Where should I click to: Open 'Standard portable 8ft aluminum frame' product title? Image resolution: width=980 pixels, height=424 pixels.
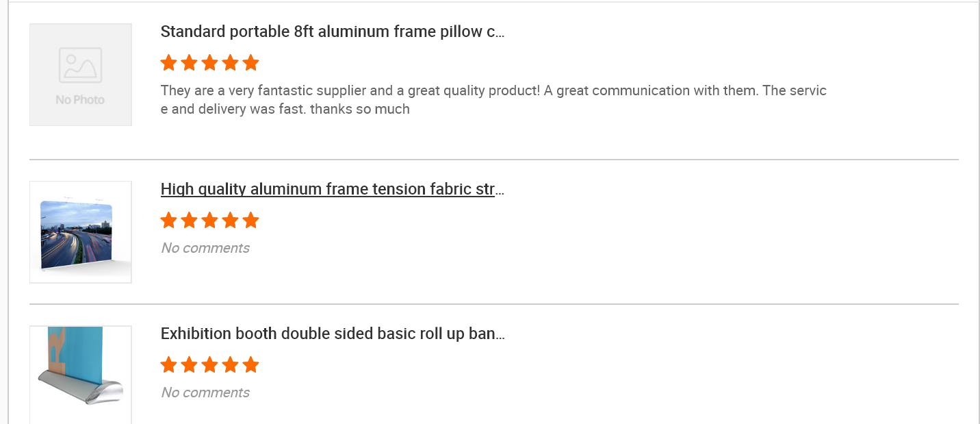tap(333, 32)
